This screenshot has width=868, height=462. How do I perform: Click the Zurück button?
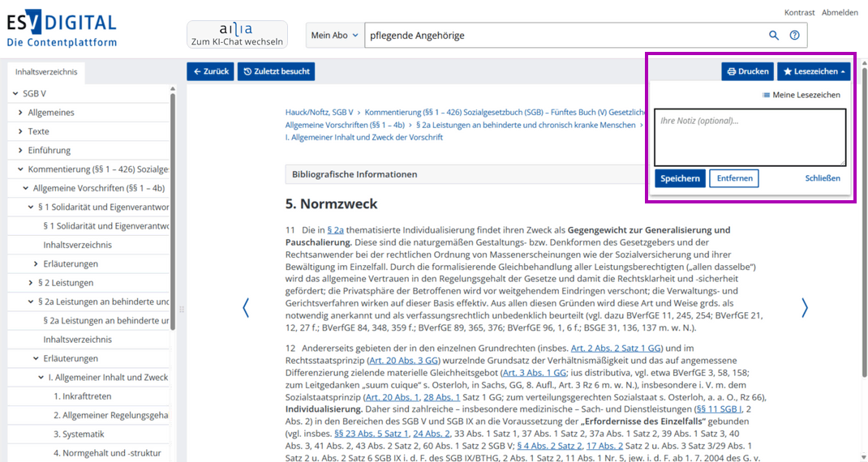click(210, 71)
